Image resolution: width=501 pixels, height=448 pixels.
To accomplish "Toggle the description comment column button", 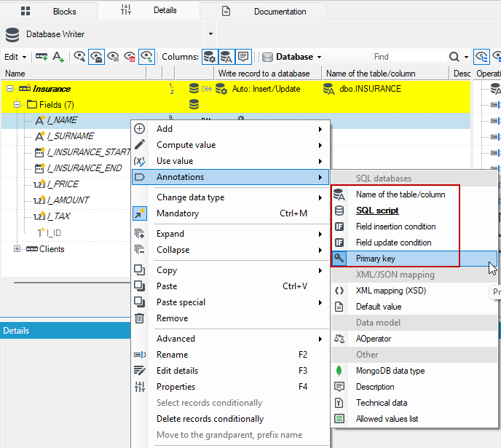I will (243, 57).
